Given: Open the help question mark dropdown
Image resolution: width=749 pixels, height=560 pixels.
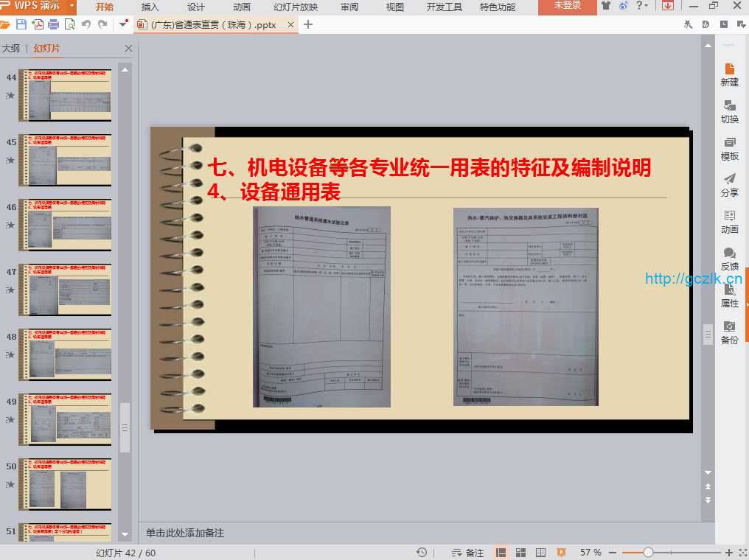Looking at the screenshot, I should pos(642,6).
